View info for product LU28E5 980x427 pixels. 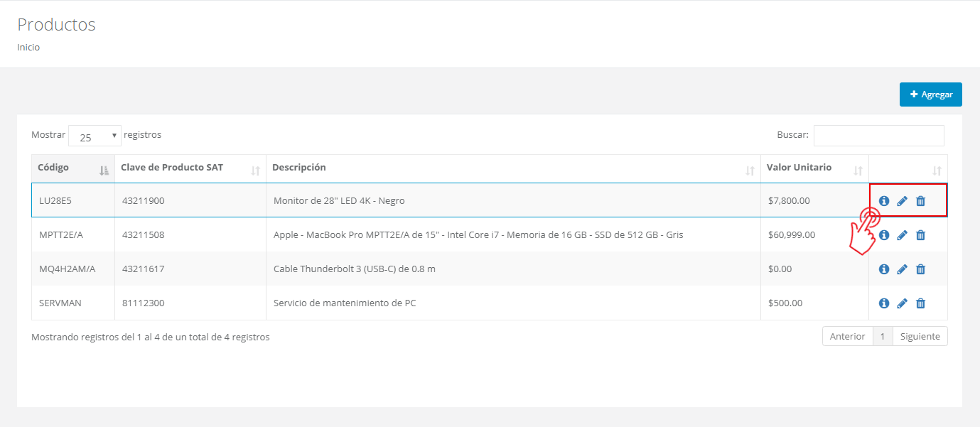tap(884, 201)
